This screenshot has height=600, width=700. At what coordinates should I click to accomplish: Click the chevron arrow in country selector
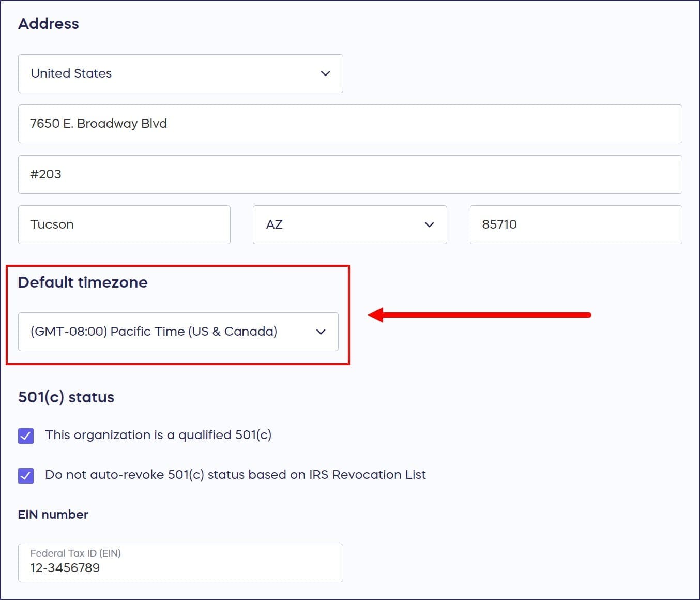coord(325,73)
